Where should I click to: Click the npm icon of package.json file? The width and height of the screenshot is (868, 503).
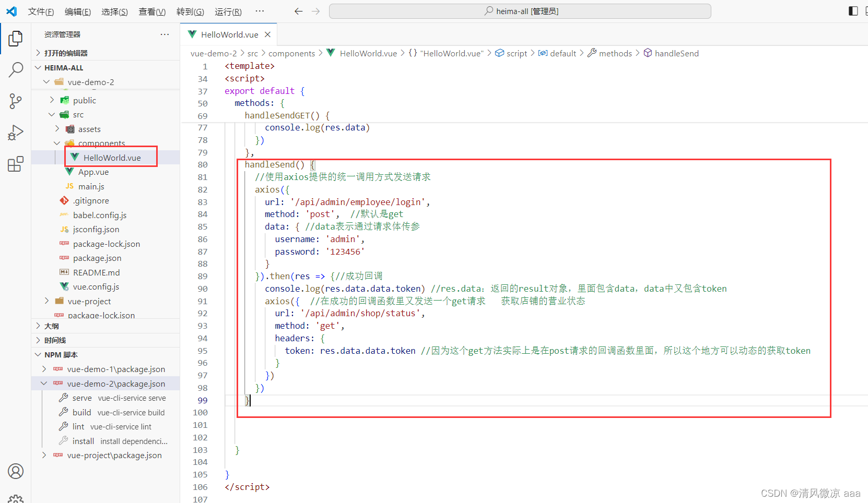(64, 258)
